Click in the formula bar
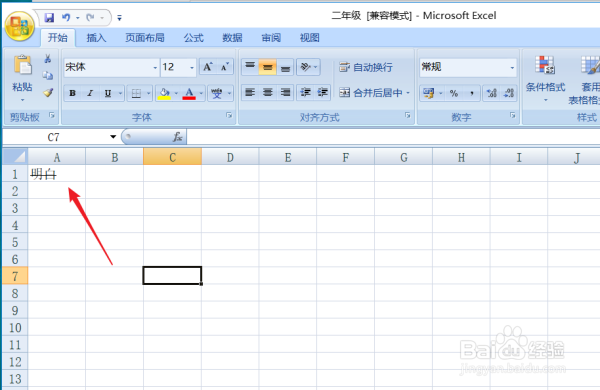The height and width of the screenshot is (390, 600). [x=393, y=137]
